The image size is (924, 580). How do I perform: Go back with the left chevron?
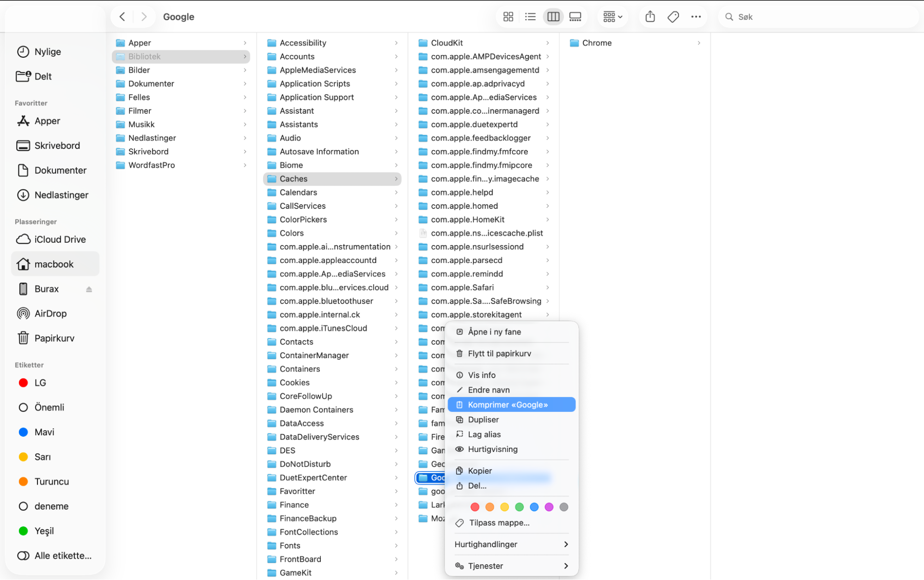coord(122,17)
